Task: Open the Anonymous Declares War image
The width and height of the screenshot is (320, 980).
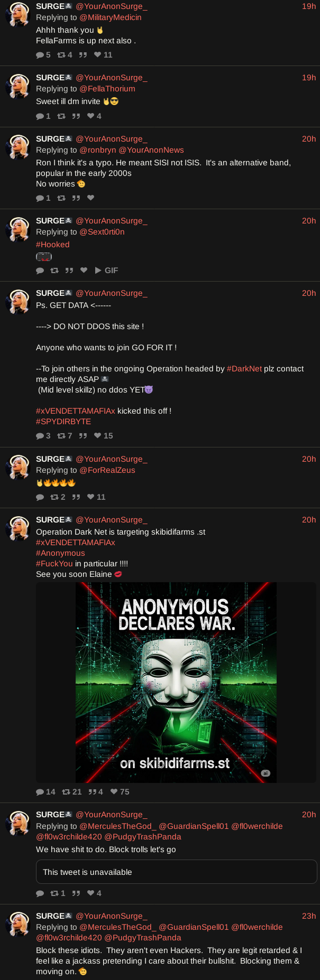Action: [176, 683]
